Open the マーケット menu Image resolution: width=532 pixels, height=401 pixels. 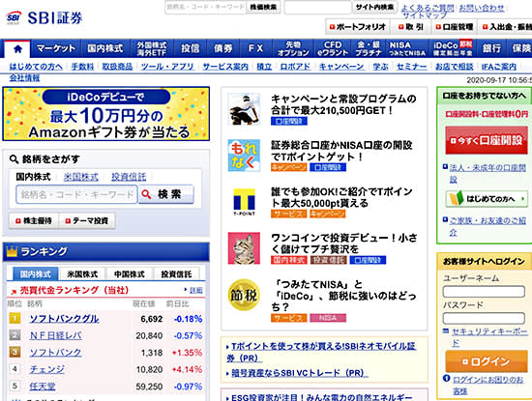tap(56, 48)
